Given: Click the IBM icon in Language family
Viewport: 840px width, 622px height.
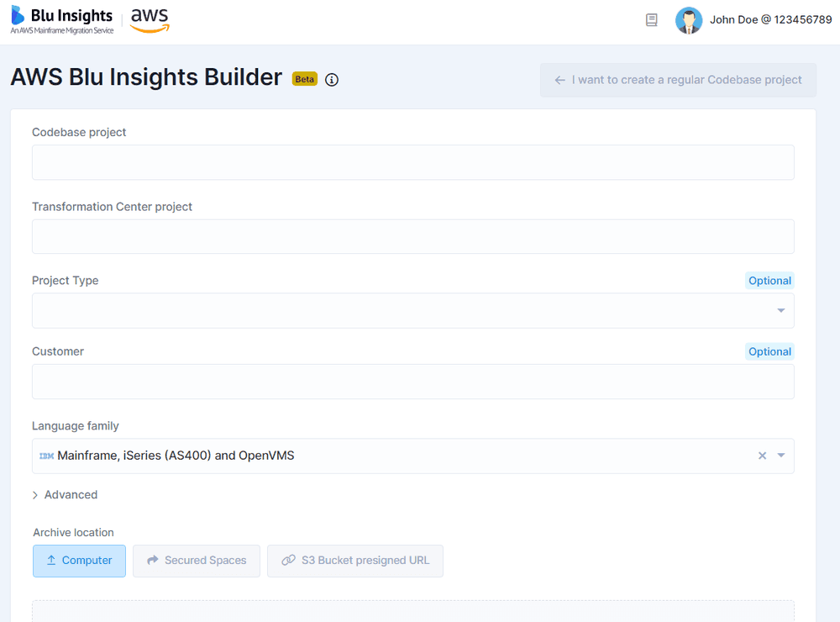Looking at the screenshot, I should coord(46,456).
